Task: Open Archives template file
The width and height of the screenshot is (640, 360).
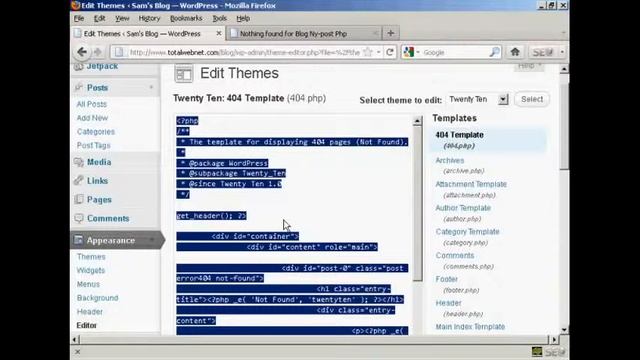Action: 449,160
